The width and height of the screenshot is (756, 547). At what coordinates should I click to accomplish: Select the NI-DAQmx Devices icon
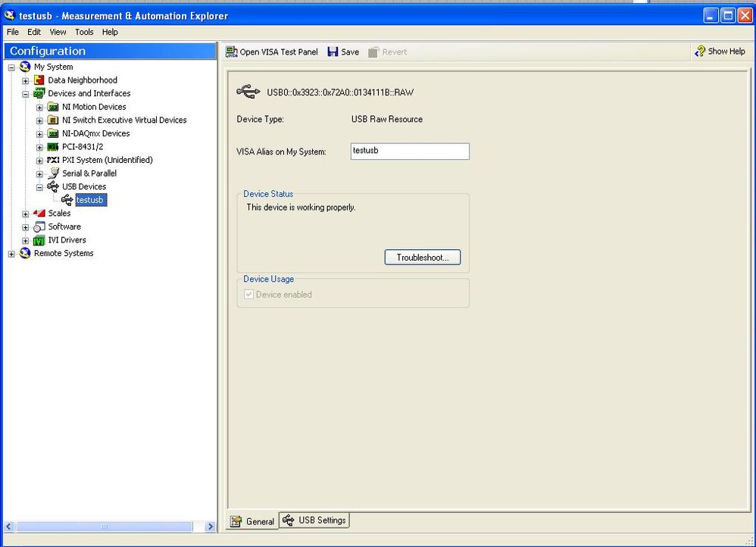[53, 133]
